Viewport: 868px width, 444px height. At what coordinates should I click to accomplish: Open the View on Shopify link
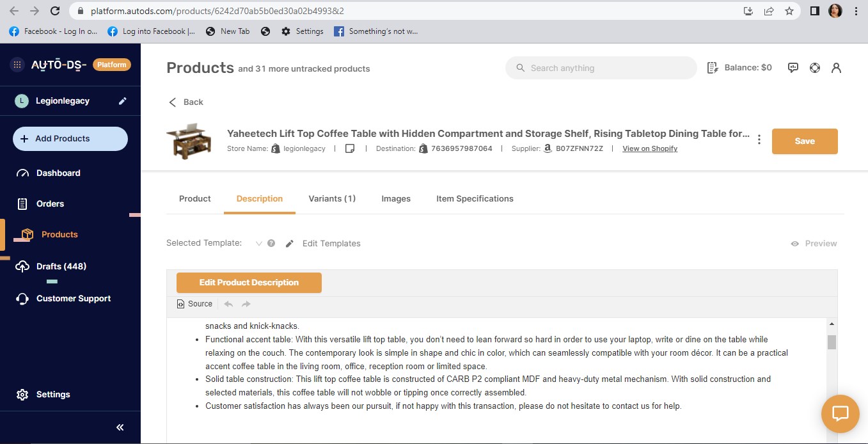pos(650,148)
